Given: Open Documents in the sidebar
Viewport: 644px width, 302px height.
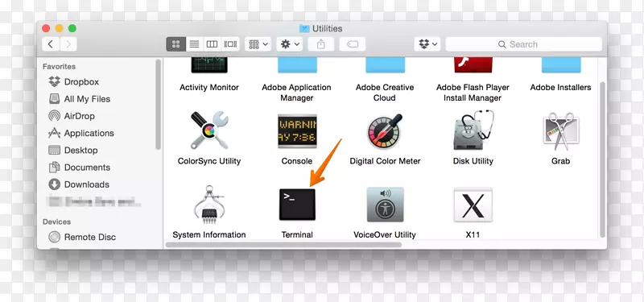Looking at the screenshot, I should [x=79, y=168].
